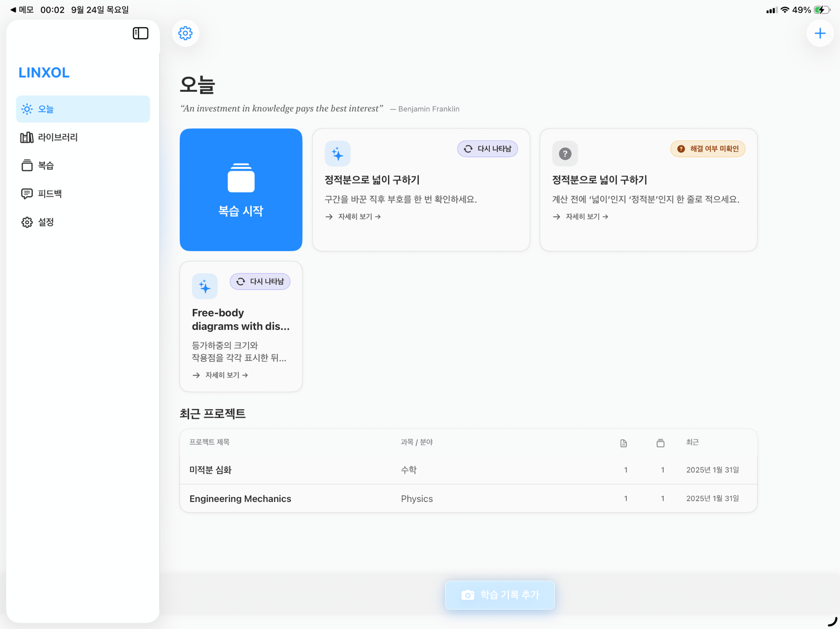Click the stacked cards 복습 sidebar icon

(x=27, y=166)
